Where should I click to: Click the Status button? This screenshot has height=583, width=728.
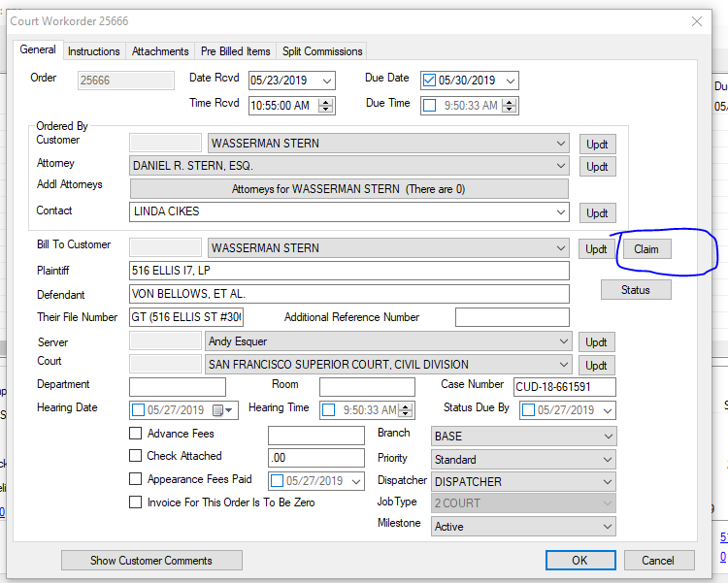click(636, 290)
